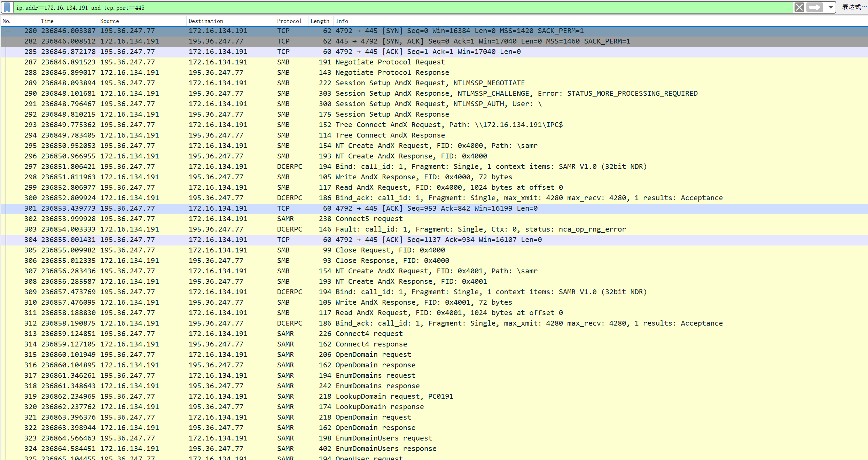Screen dimensions: 868x460
Task: Clear the display filter with X
Action: [x=799, y=7]
